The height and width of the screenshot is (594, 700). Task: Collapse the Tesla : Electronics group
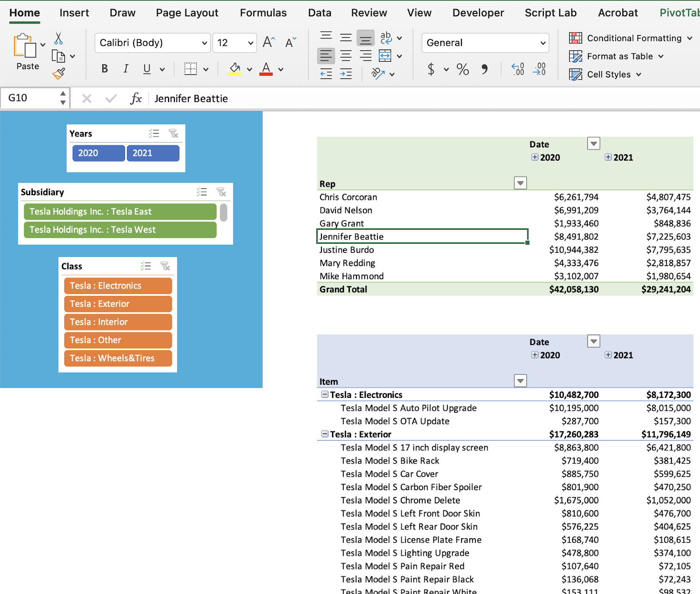click(x=325, y=394)
